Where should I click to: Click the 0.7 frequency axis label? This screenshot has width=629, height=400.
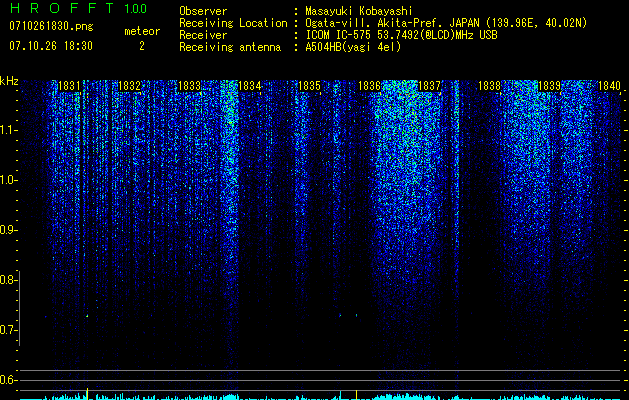8,330
